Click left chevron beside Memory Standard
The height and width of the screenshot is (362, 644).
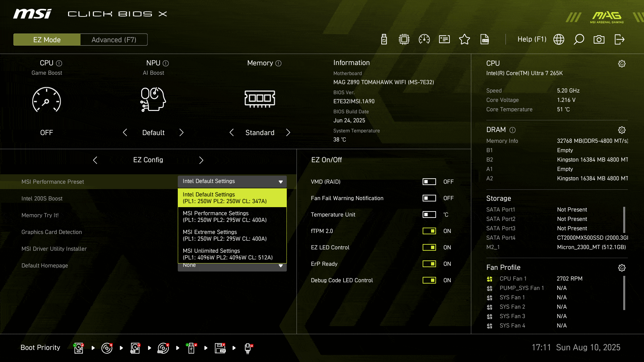coord(231,132)
